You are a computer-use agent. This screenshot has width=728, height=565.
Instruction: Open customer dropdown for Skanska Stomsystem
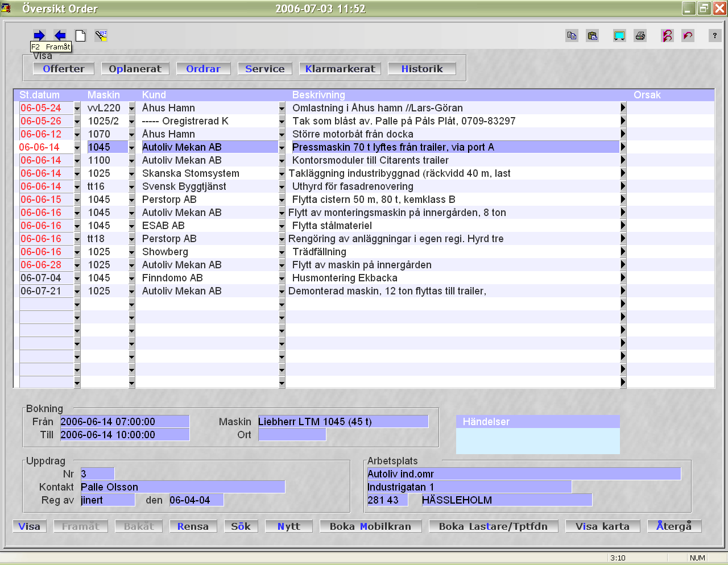point(282,173)
